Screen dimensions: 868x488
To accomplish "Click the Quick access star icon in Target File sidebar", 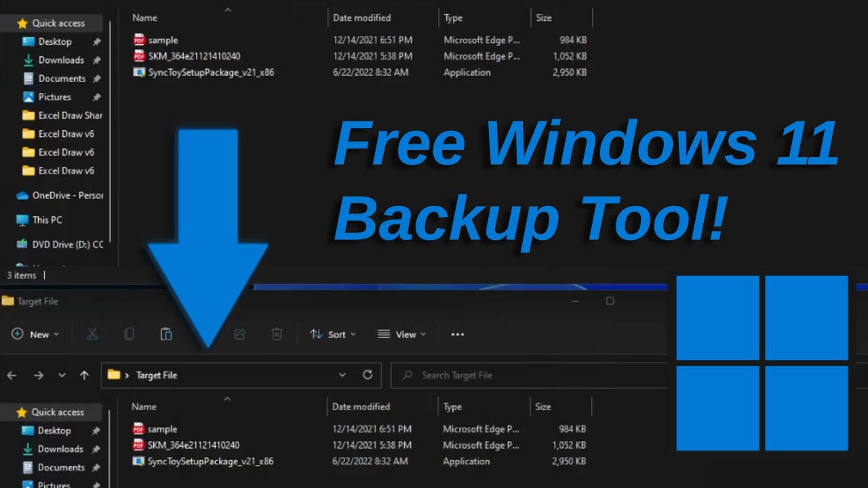I will click(x=22, y=412).
